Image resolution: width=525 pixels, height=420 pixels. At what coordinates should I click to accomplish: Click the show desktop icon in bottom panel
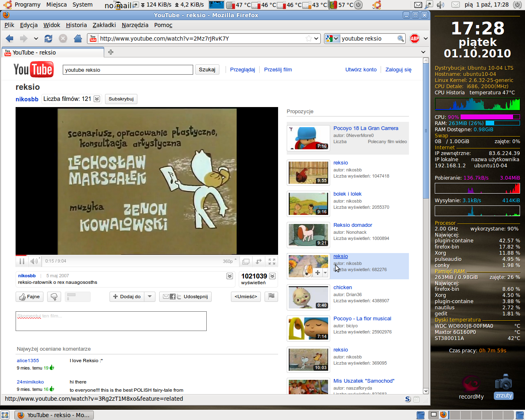pos(5,415)
